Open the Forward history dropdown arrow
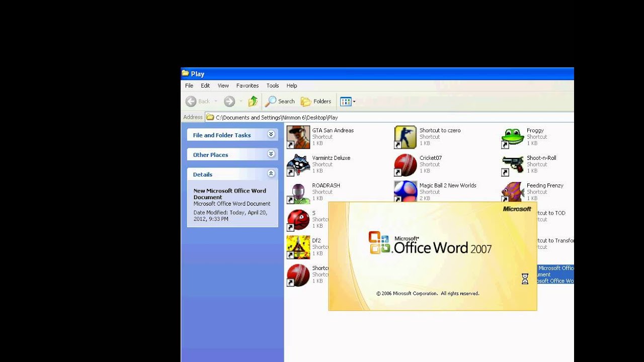The image size is (644, 362). [x=241, y=102]
